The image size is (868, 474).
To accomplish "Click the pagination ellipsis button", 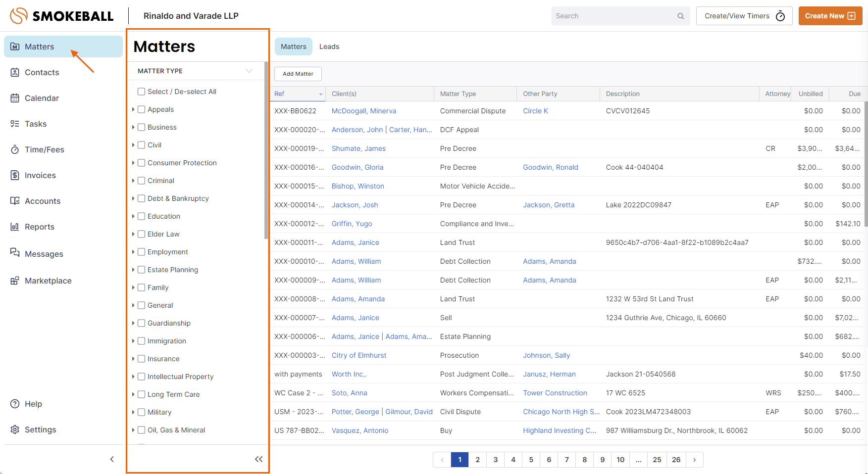I will [639, 460].
